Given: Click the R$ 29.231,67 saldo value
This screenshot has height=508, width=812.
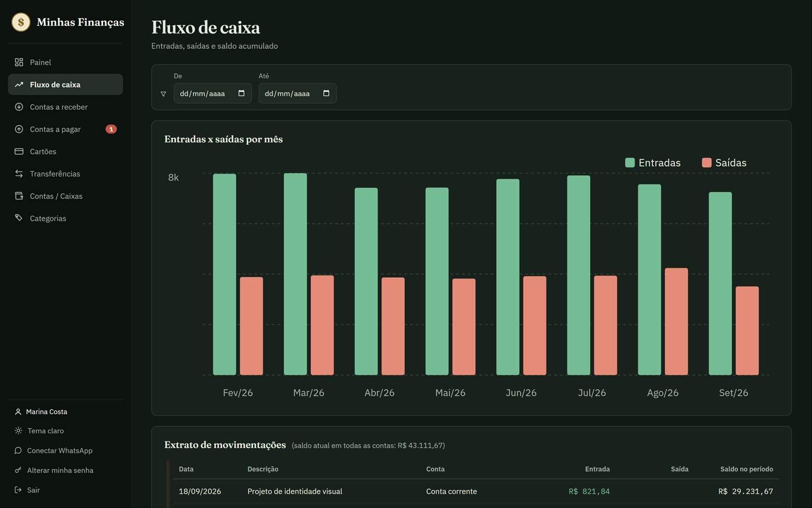Looking at the screenshot, I should pyautogui.click(x=746, y=491).
